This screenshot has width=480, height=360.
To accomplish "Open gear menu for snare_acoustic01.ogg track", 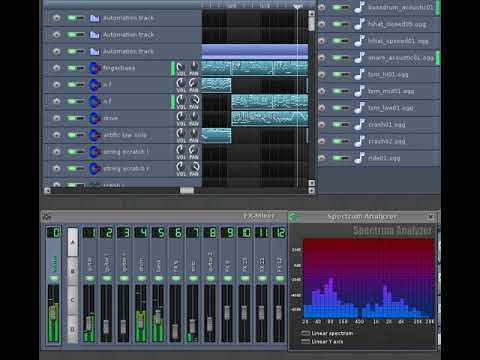I will tap(322, 58).
